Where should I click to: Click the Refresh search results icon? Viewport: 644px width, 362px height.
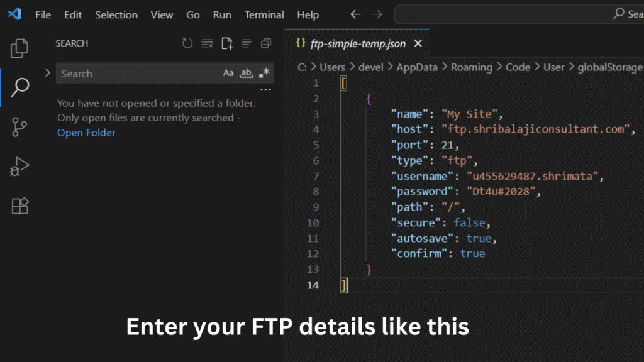tap(187, 43)
